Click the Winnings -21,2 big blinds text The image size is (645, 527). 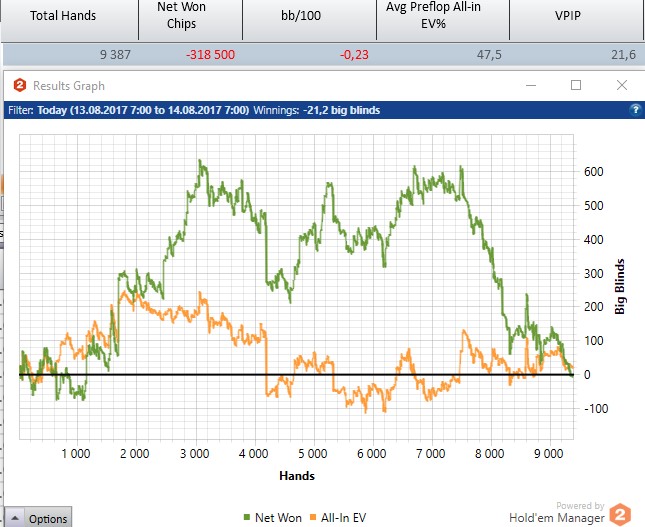(x=317, y=110)
